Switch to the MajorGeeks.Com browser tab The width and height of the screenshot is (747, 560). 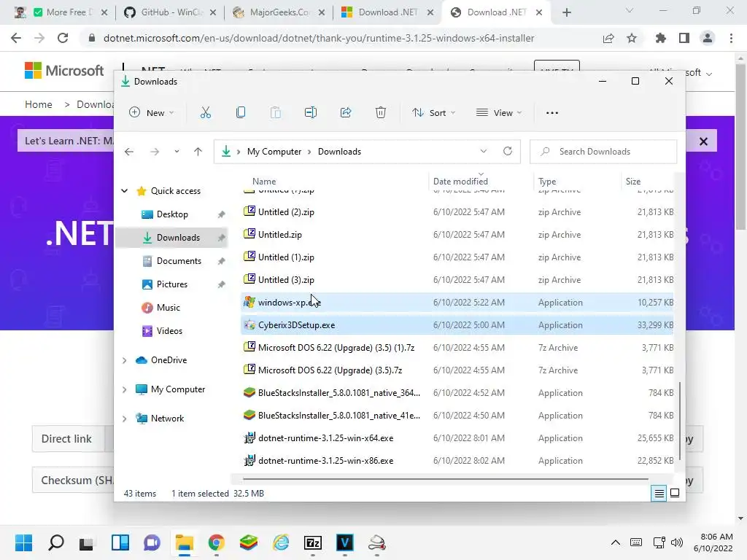click(279, 12)
